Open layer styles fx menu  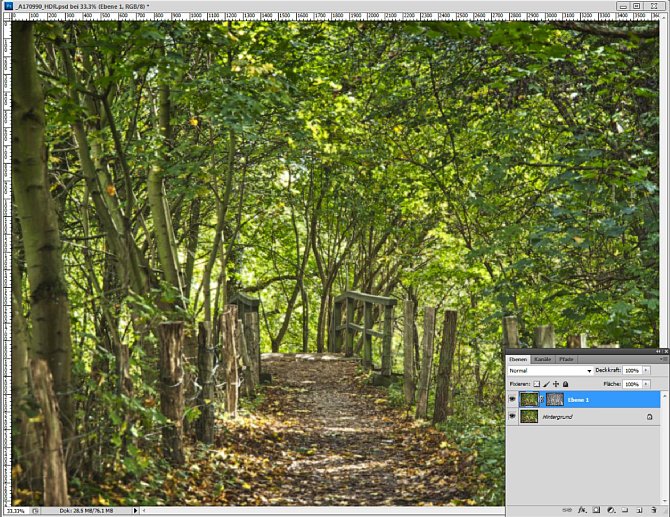[x=582, y=510]
